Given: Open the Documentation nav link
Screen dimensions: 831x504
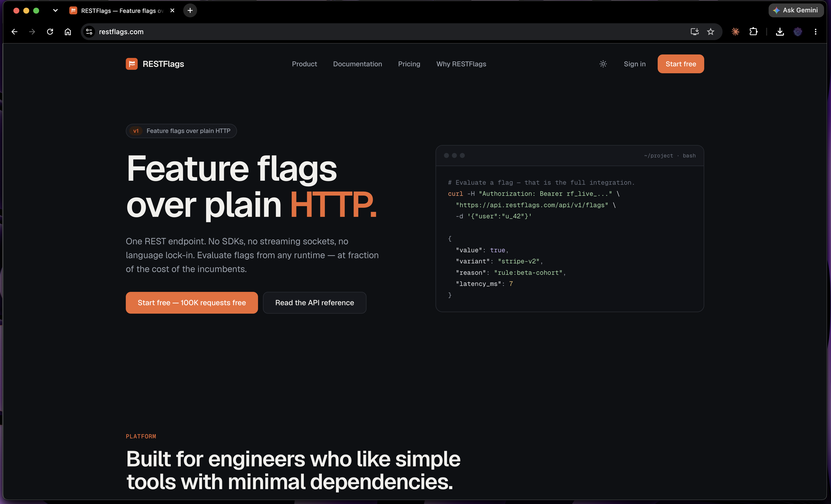Looking at the screenshot, I should pyautogui.click(x=358, y=64).
